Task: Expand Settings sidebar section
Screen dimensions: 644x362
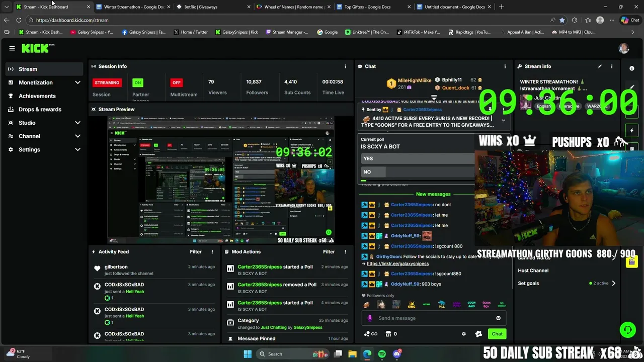Action: [x=77, y=149]
